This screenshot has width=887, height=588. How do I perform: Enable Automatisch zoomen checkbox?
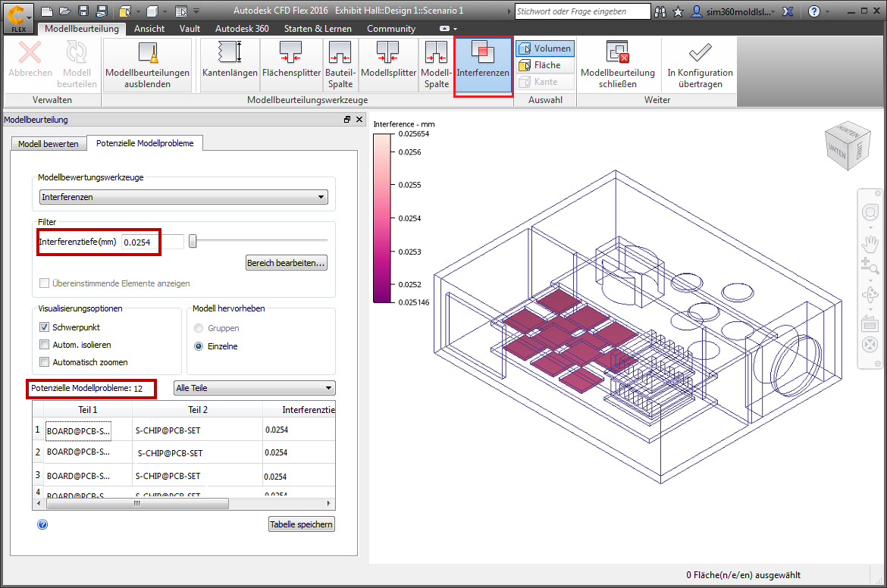[x=44, y=362]
